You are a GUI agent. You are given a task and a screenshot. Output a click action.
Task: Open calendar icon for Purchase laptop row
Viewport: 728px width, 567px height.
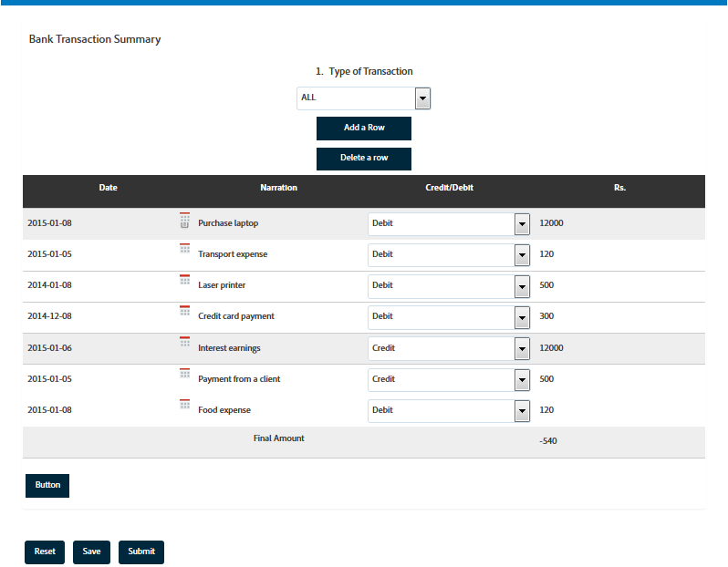pyautogui.click(x=185, y=220)
